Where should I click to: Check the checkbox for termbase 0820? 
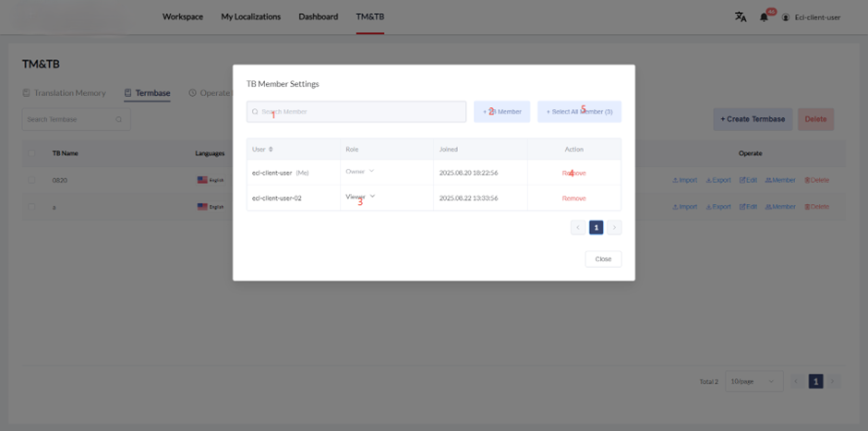point(32,180)
